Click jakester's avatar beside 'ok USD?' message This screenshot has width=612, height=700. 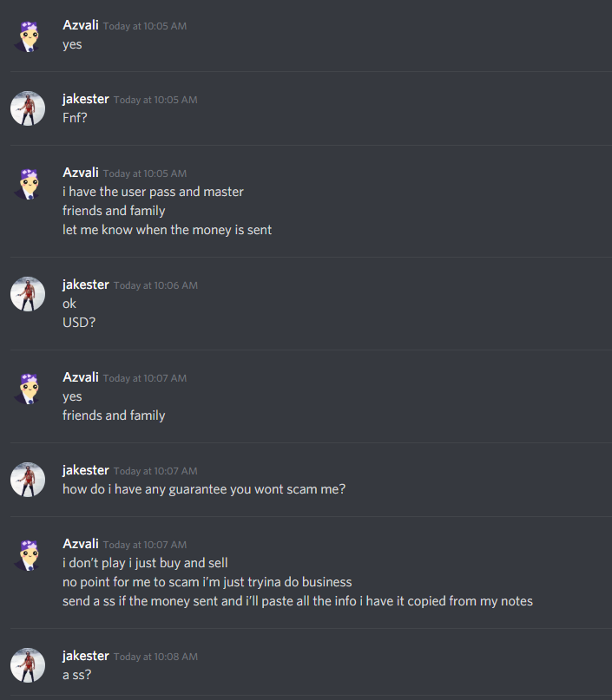28,294
